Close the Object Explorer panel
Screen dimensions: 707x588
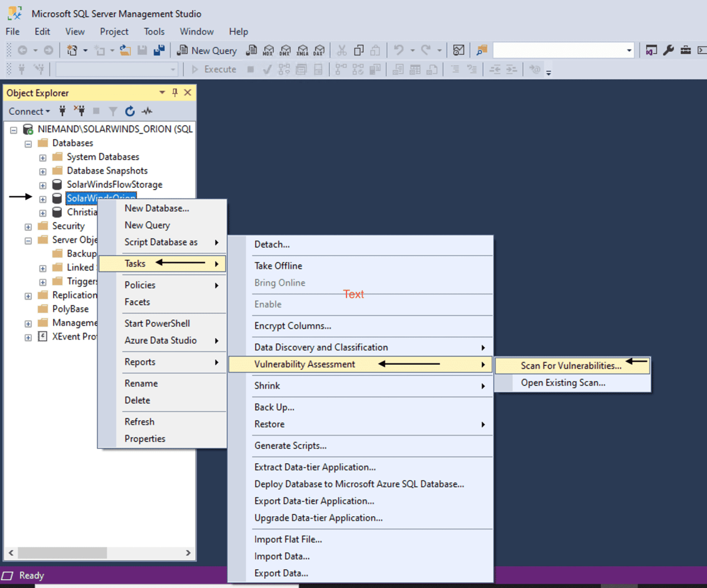pos(187,93)
